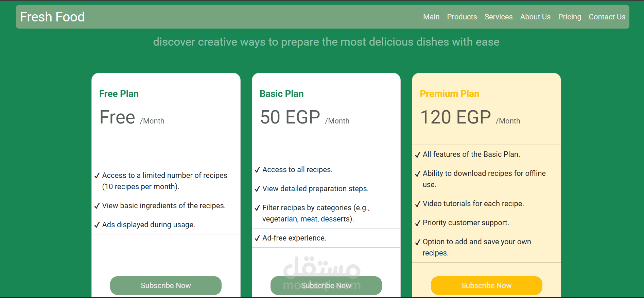644x298 pixels.
Task: Click 'Access to all recipes' feature
Action: point(297,169)
